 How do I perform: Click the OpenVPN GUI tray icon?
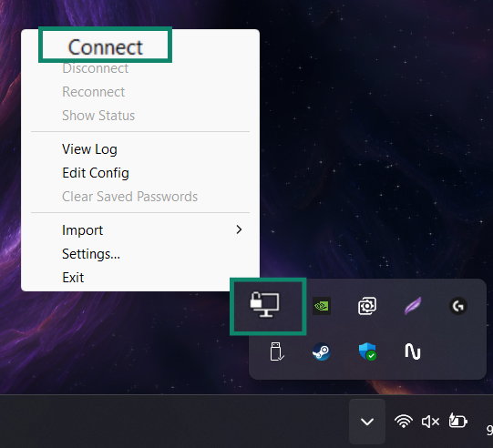[x=264, y=304]
